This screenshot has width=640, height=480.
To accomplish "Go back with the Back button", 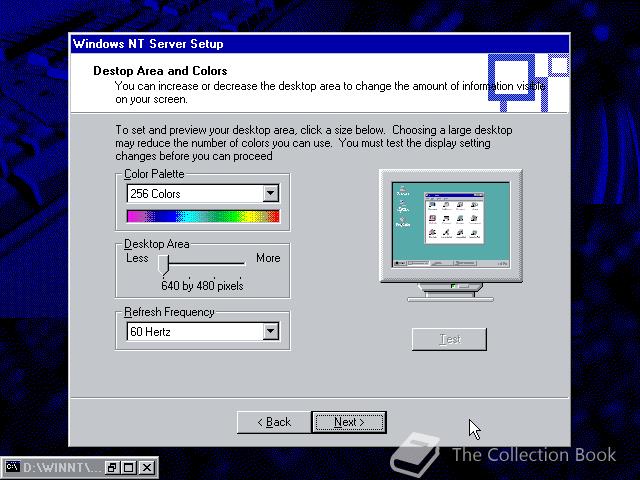I will (x=274, y=422).
